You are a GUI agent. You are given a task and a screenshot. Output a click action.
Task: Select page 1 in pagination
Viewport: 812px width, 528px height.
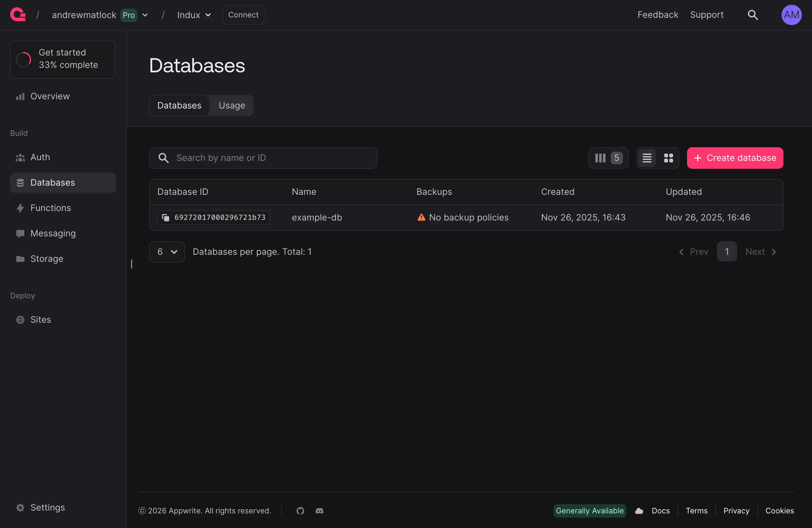tap(727, 252)
